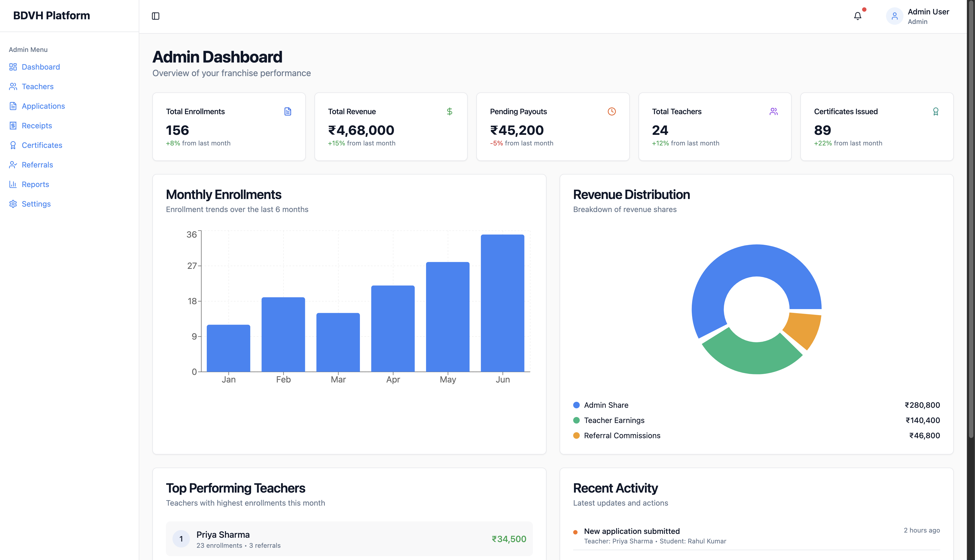Toggle the sidebar with the panel icon
975x560 pixels.
[156, 16]
